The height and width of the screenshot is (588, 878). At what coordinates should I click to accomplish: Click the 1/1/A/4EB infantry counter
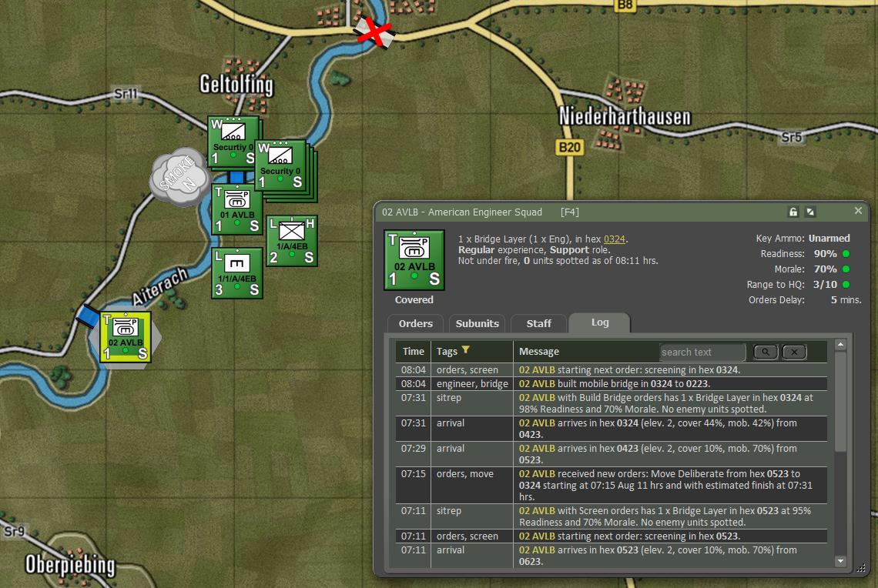pos(236,272)
